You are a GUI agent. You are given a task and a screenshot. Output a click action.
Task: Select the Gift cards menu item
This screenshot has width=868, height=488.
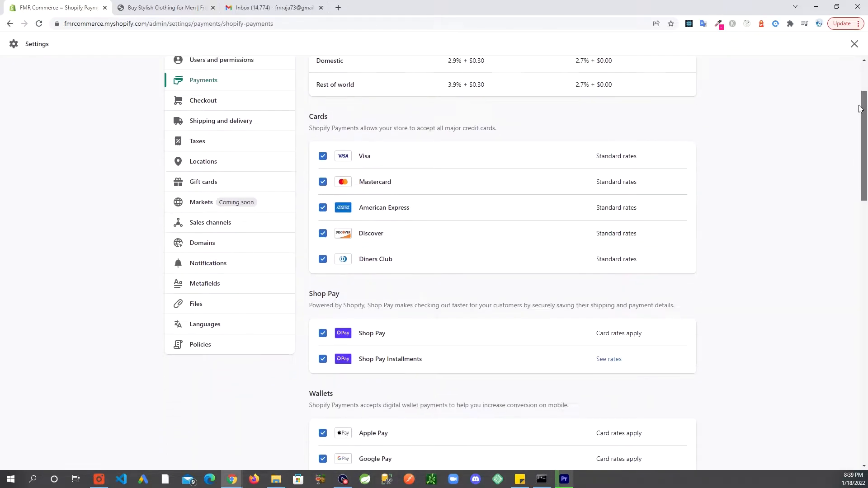click(203, 181)
